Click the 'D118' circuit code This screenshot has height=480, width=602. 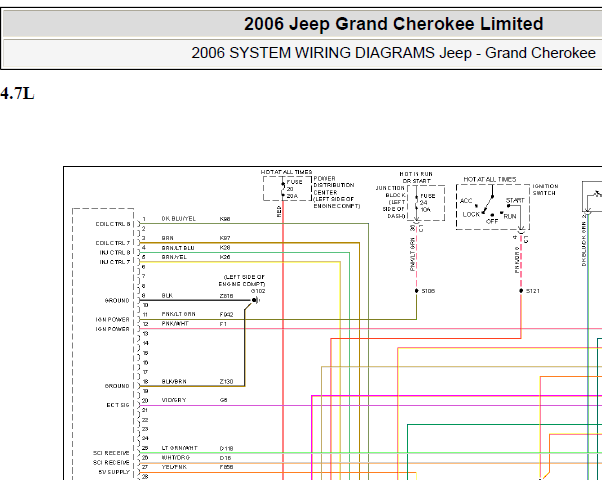tap(227, 448)
